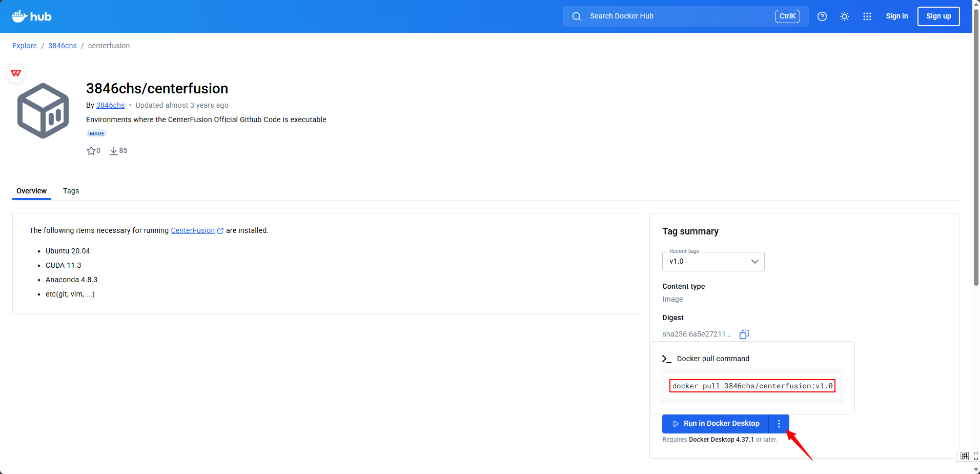
Task: Open the three-dot more options menu
Action: coord(779,424)
